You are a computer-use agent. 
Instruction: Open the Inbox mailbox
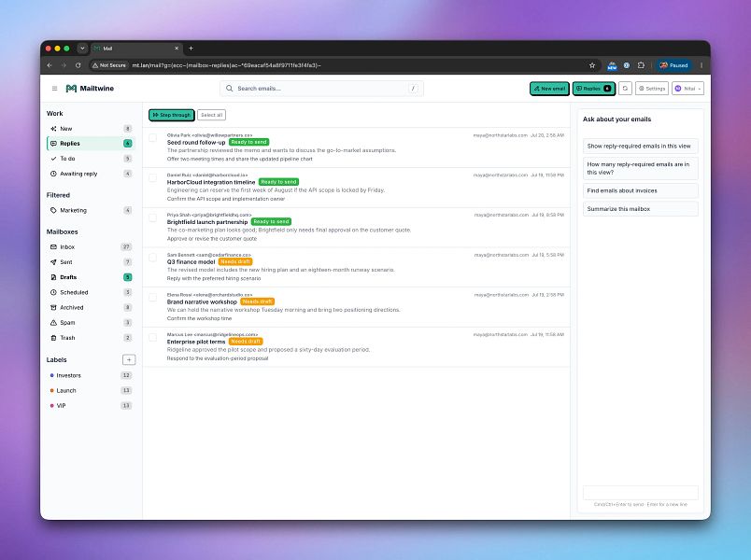point(91,247)
